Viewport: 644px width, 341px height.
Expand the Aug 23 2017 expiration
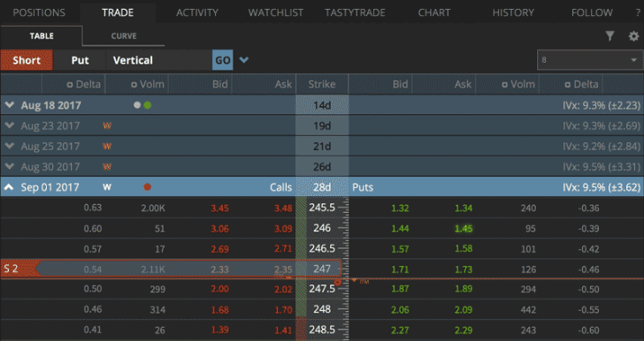(9, 125)
